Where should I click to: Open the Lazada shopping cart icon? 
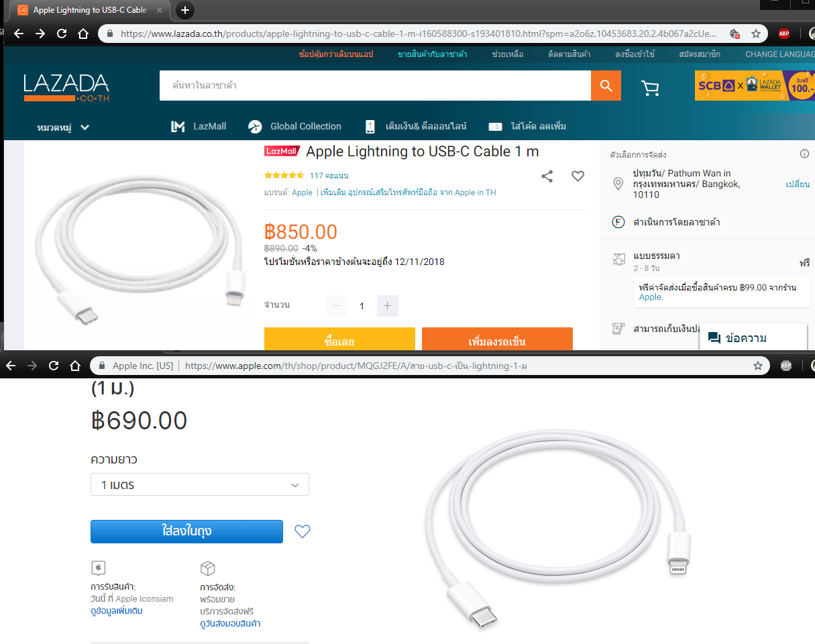(x=649, y=88)
